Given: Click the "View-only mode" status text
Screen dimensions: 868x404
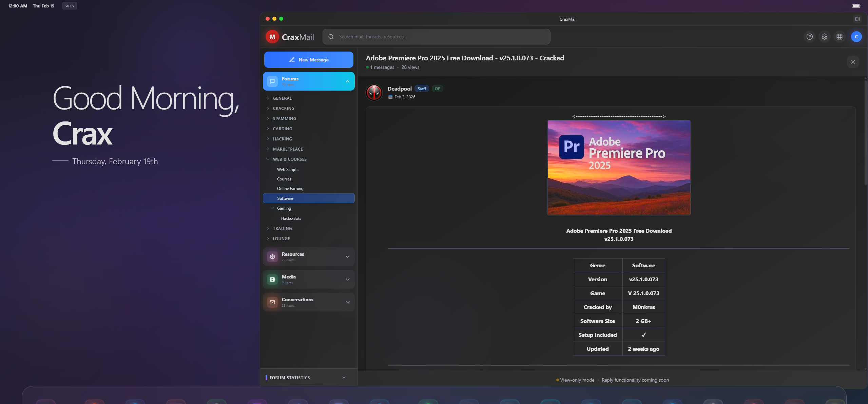Looking at the screenshot, I should pyautogui.click(x=577, y=380).
